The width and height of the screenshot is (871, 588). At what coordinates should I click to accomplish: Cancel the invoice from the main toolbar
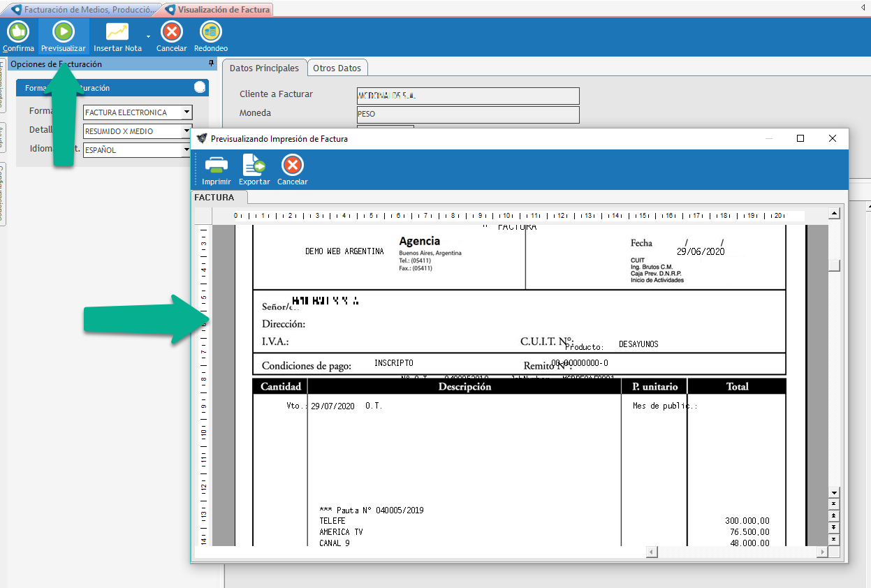coord(171,31)
